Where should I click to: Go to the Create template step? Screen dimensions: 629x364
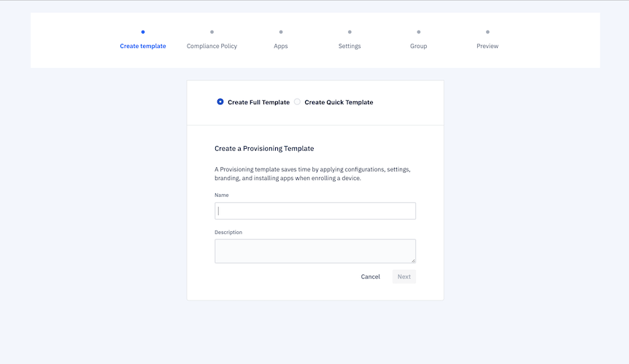[143, 46]
